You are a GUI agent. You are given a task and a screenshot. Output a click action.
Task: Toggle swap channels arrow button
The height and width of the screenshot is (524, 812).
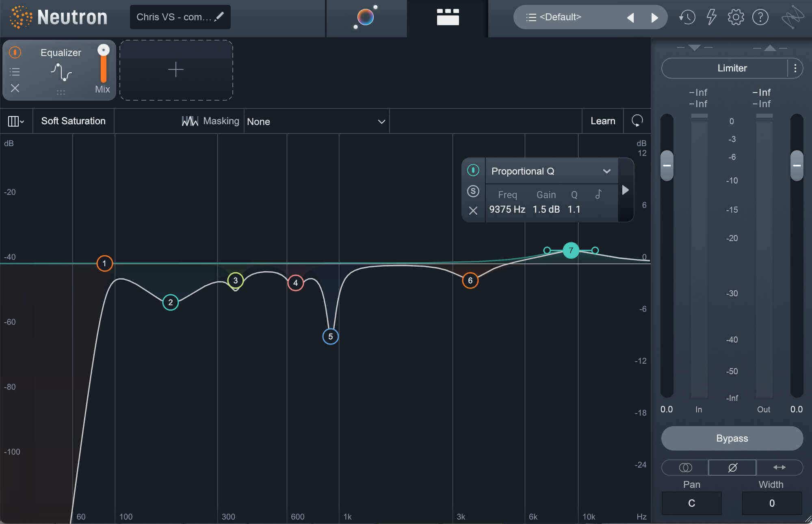point(779,468)
